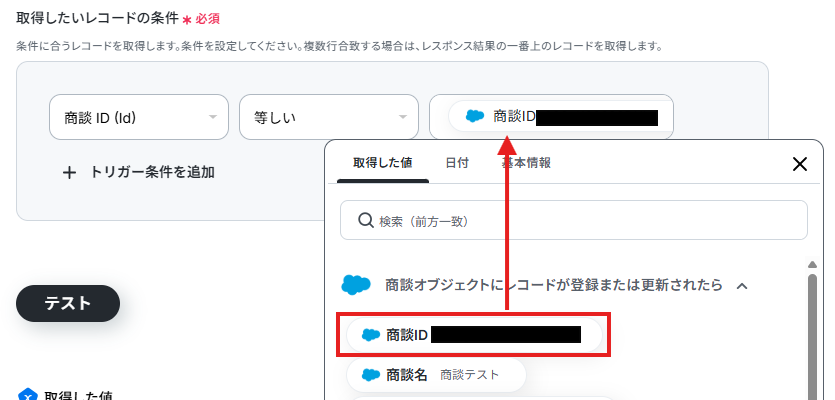Click the テスト button
This screenshot has height=400, width=835.
(68, 303)
